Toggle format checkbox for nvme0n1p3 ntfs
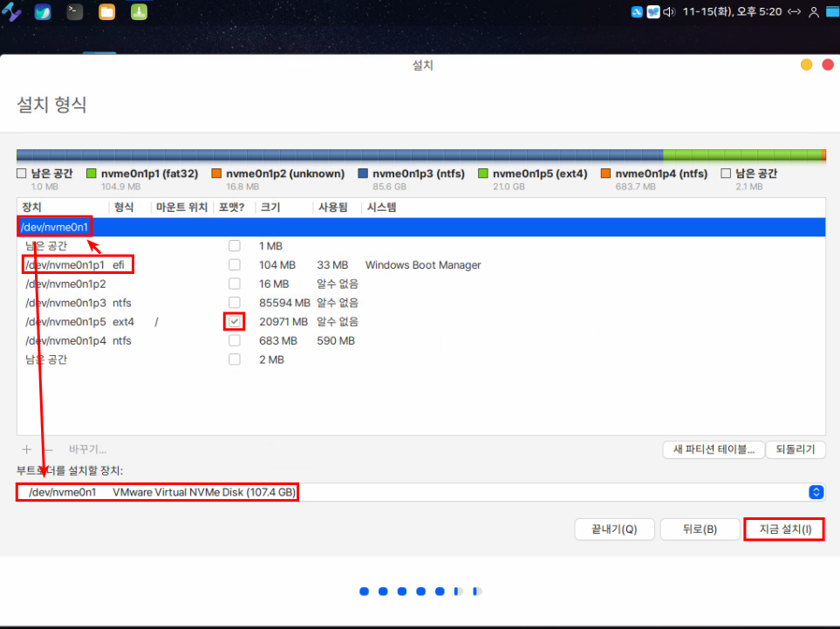Image resolution: width=840 pixels, height=629 pixels. pos(234,303)
